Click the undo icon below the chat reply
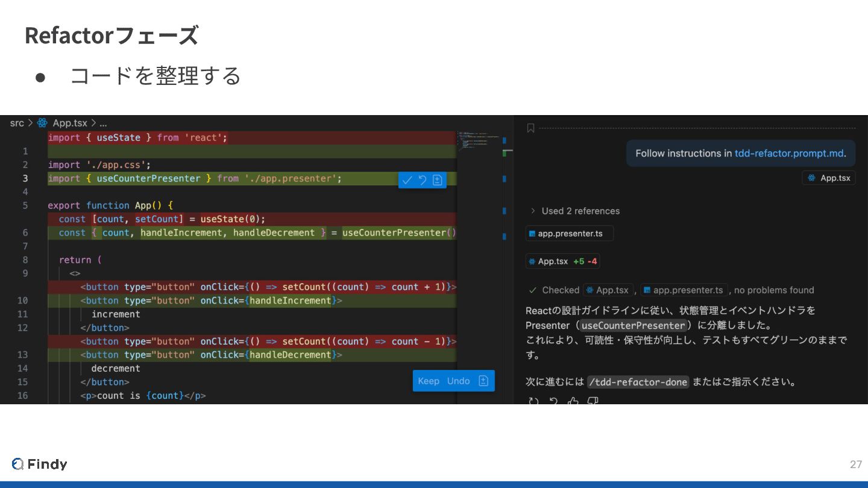Screen dimensions: 868x488 pos(553,400)
